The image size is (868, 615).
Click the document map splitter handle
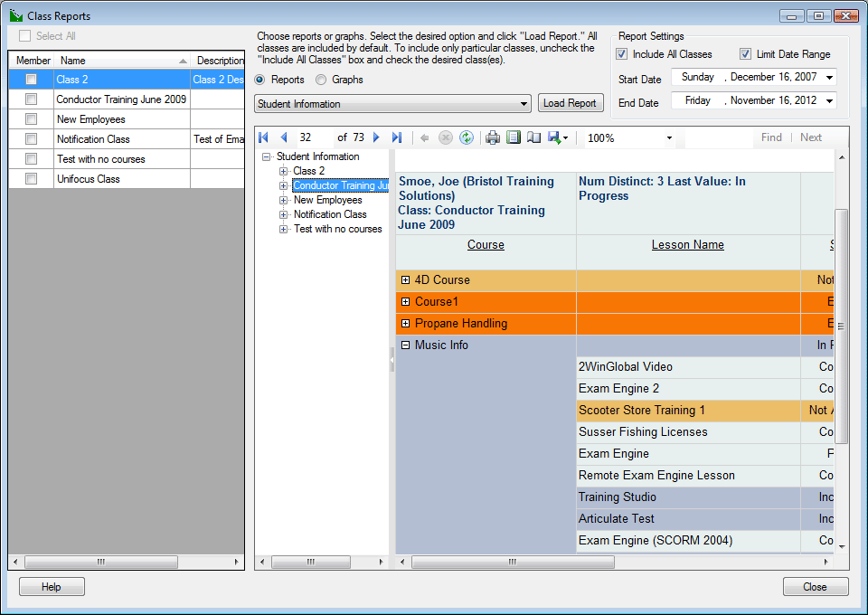tap(392, 360)
